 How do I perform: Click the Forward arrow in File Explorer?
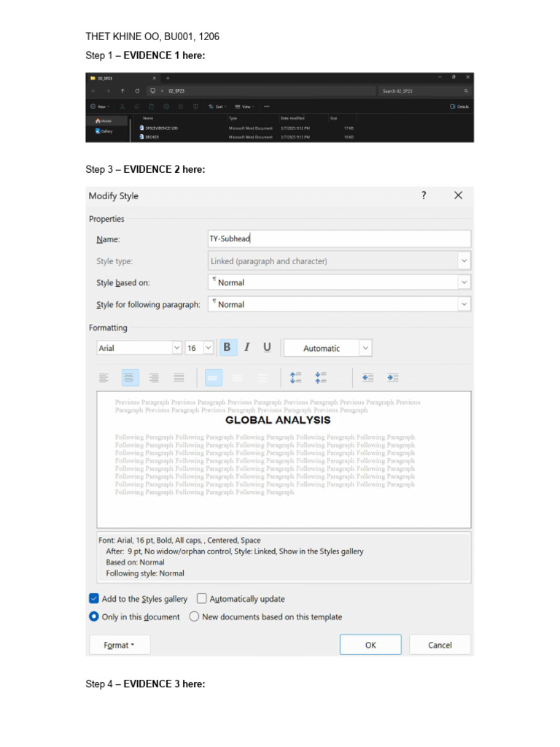108,90
